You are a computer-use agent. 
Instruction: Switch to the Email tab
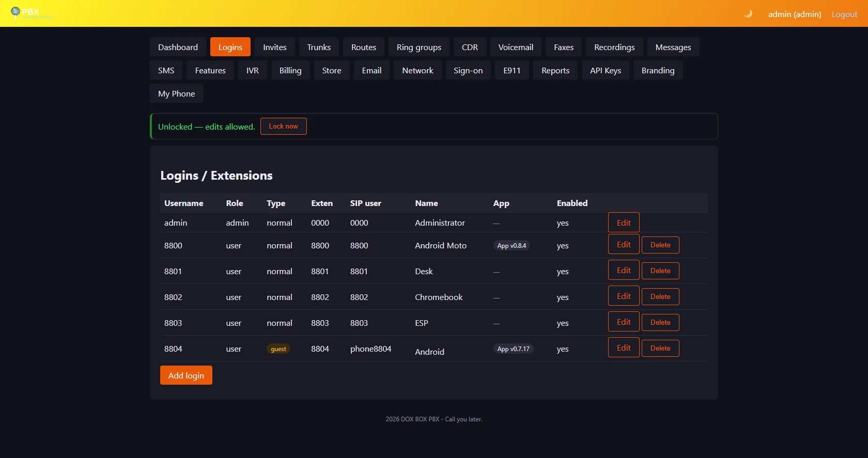(371, 70)
